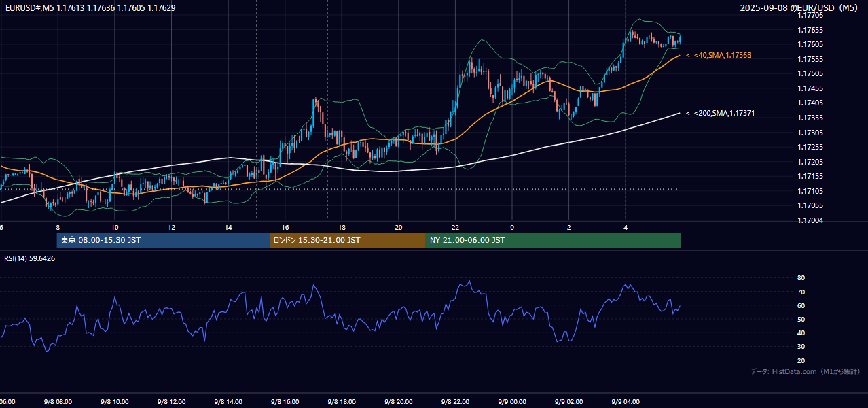Select the 200 SMA 1.17371 white label
Screen dimensions: 868x408
(721, 113)
